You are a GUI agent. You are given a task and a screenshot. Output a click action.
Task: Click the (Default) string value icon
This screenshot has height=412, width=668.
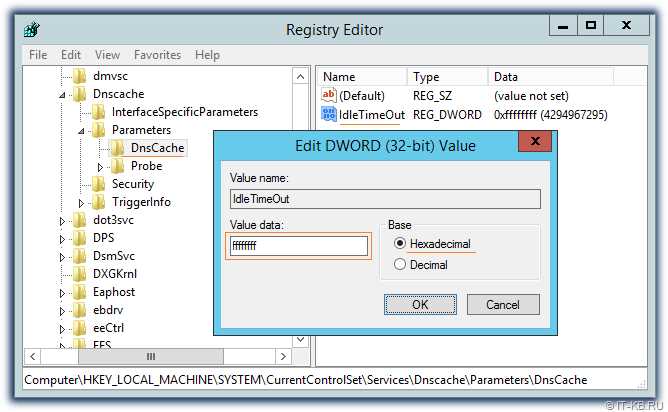[328, 95]
